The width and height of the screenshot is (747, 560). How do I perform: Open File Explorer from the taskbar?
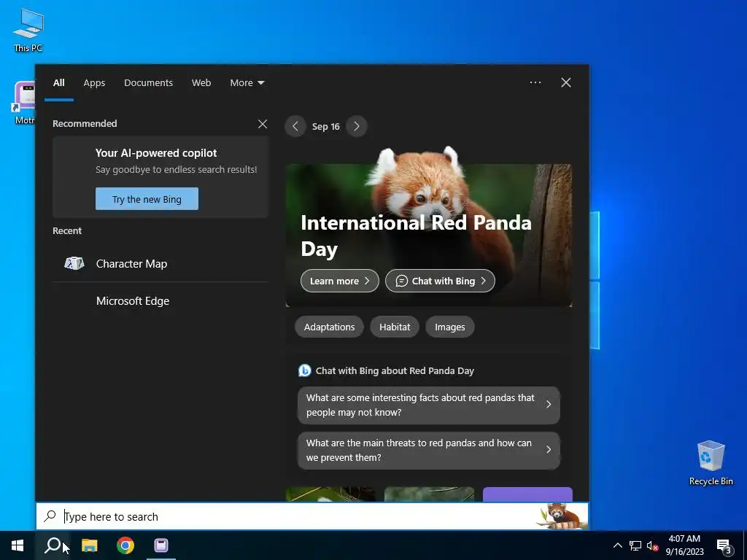[x=89, y=545]
